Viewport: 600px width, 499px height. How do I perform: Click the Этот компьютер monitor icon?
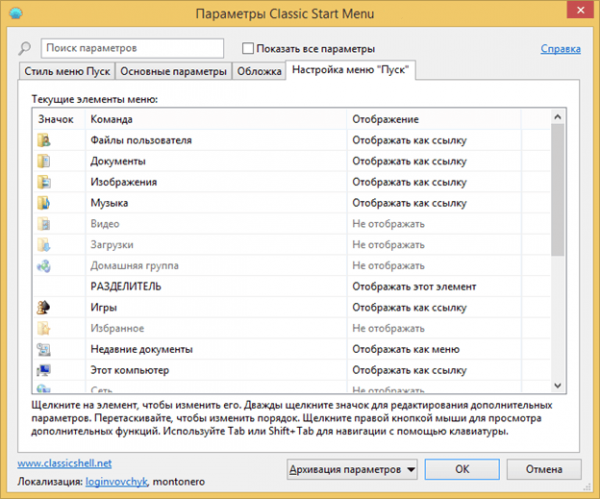[x=44, y=370]
